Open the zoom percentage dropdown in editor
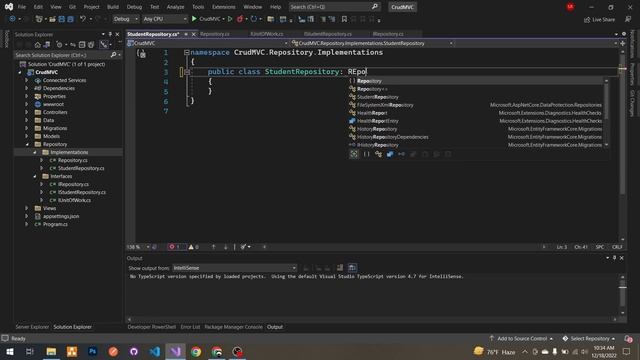The width and height of the screenshot is (640, 360). (148, 247)
